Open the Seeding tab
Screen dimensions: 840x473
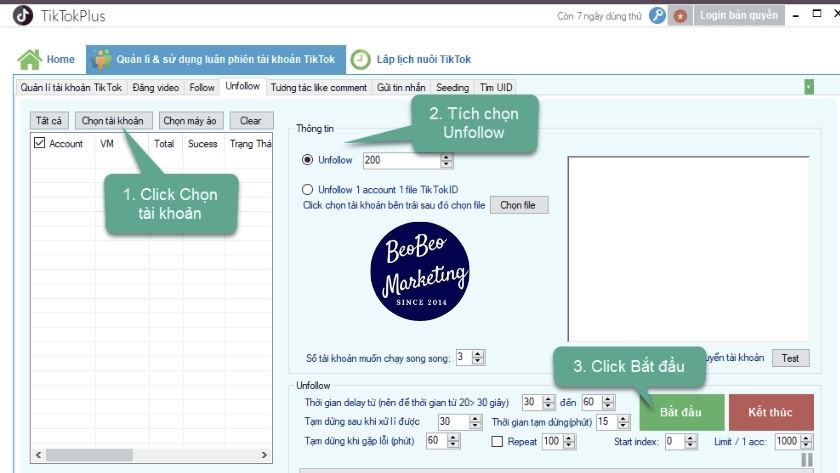tap(451, 88)
